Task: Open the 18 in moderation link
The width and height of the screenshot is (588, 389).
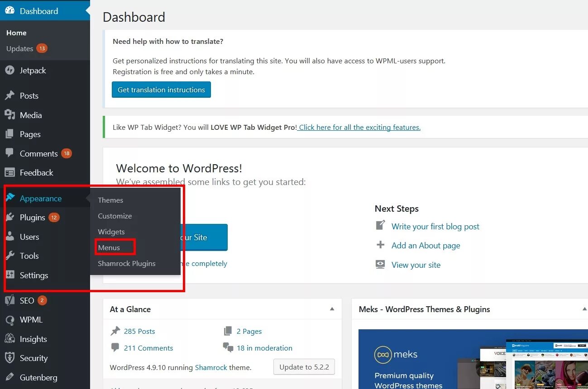Action: [x=264, y=348]
